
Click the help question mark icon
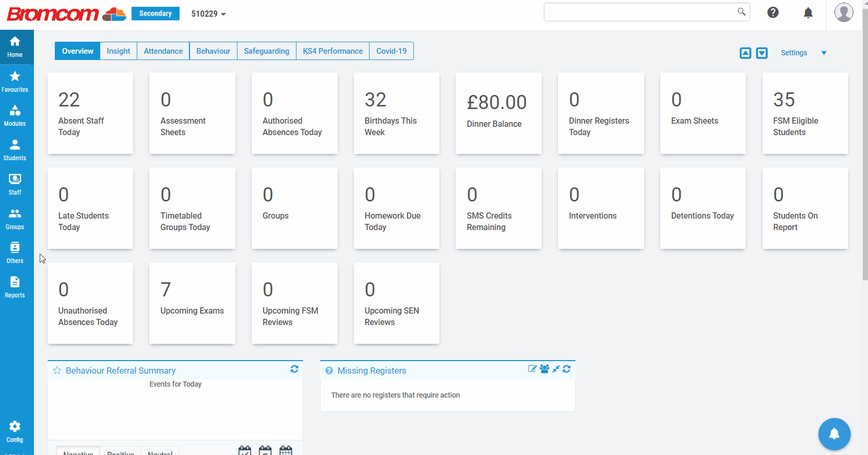773,13
